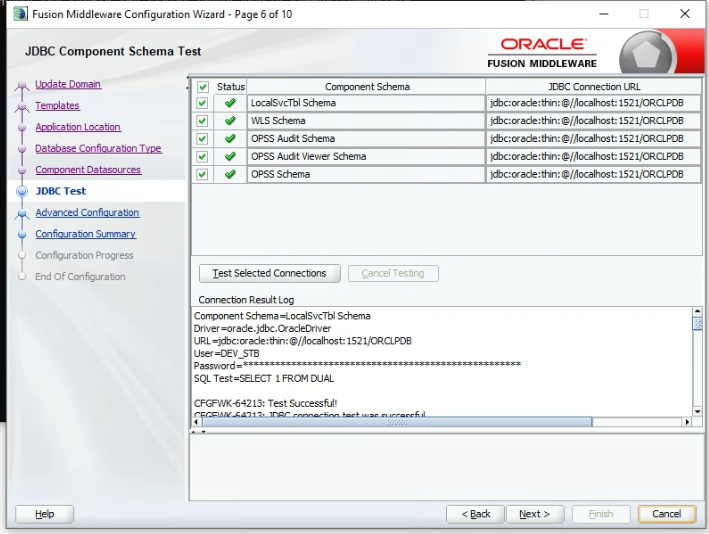Click the JDBC URL cell for LocalSvcTbl Schema
This screenshot has height=534, width=709.
click(x=594, y=103)
